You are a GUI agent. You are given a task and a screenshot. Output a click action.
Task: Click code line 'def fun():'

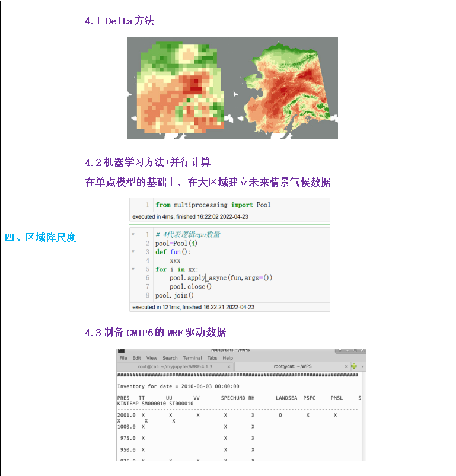click(173, 252)
